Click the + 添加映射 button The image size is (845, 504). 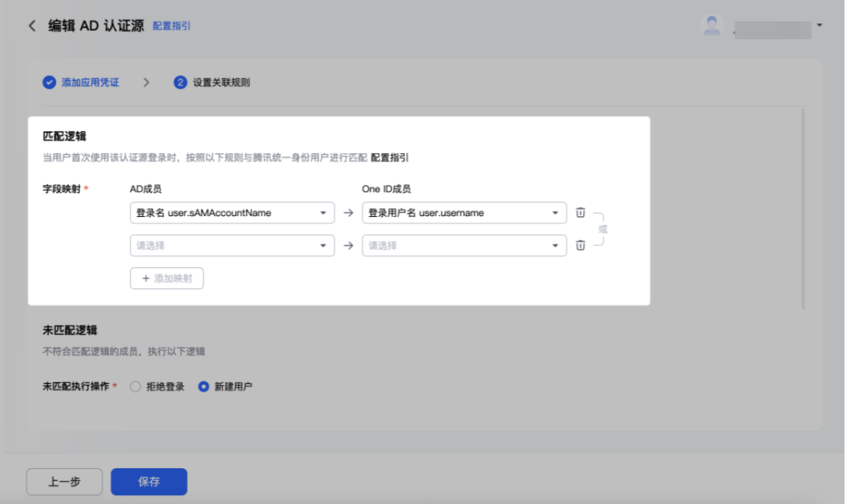click(x=167, y=278)
